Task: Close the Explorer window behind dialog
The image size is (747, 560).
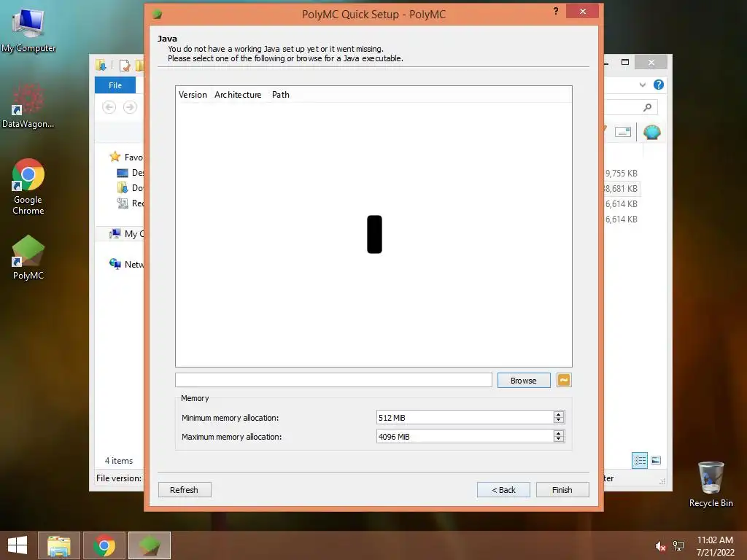Action: (651, 63)
